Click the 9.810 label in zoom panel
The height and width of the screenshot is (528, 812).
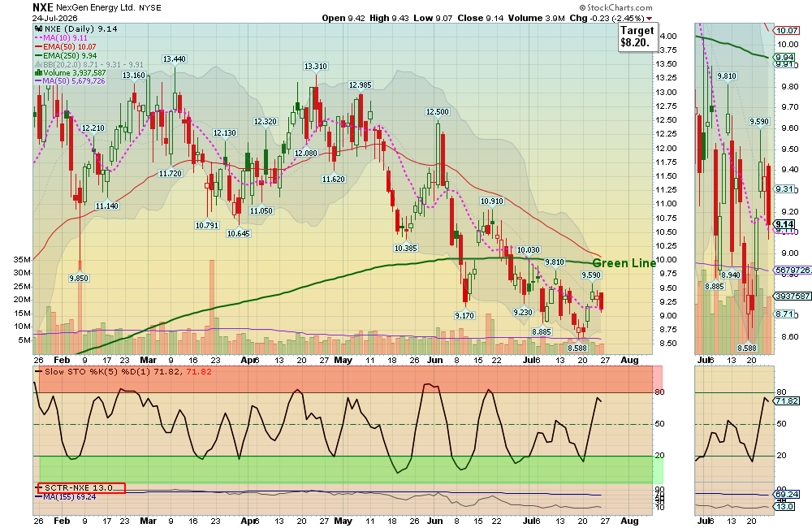(727, 76)
